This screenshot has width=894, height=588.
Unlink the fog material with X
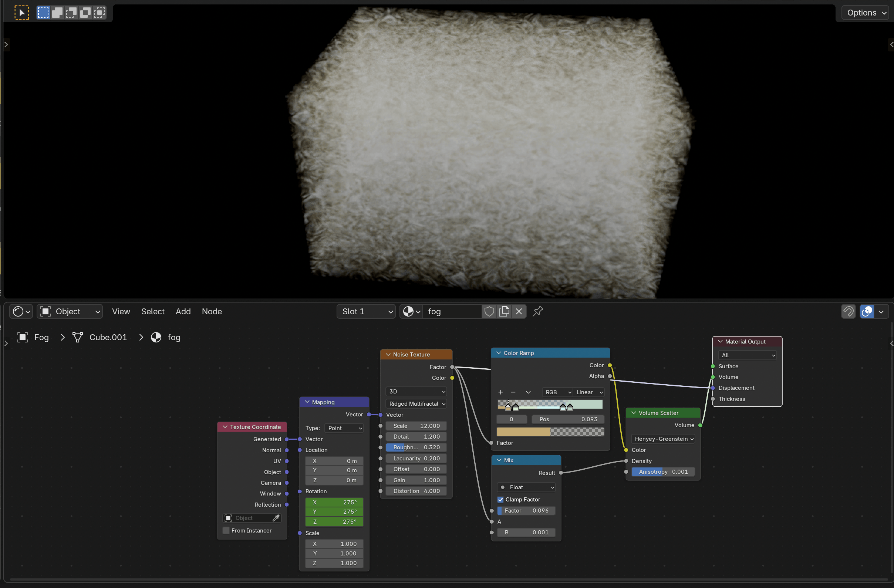(x=519, y=311)
